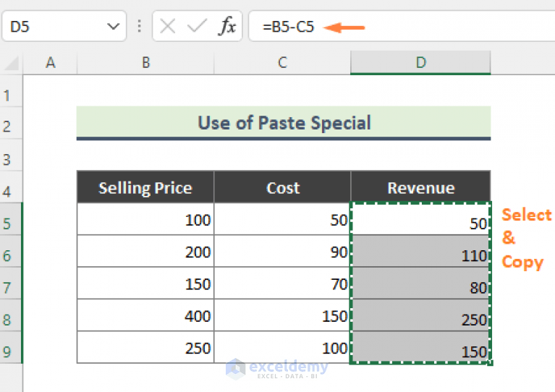Screen dimensions: 555x392
Task: Select row 1 header
Action: point(11,92)
